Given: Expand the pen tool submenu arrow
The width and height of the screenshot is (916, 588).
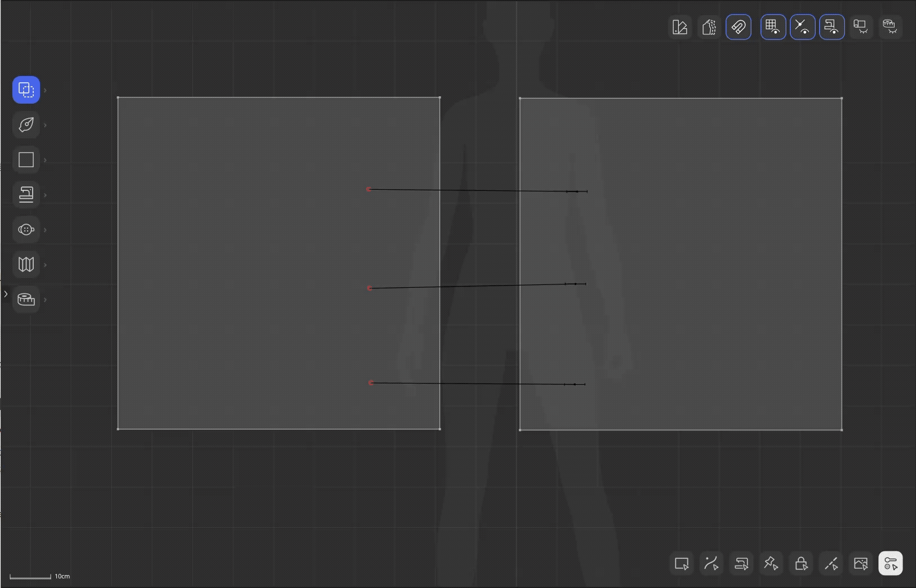Looking at the screenshot, I should 45,125.
